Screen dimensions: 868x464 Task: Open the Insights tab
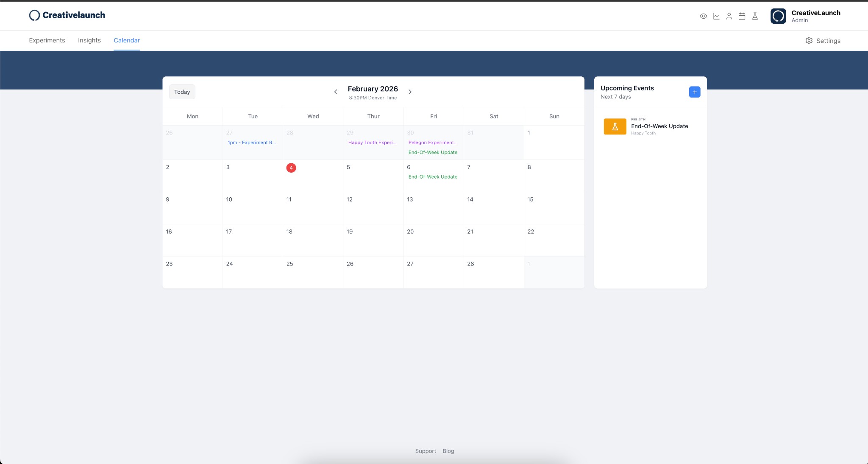(89, 40)
